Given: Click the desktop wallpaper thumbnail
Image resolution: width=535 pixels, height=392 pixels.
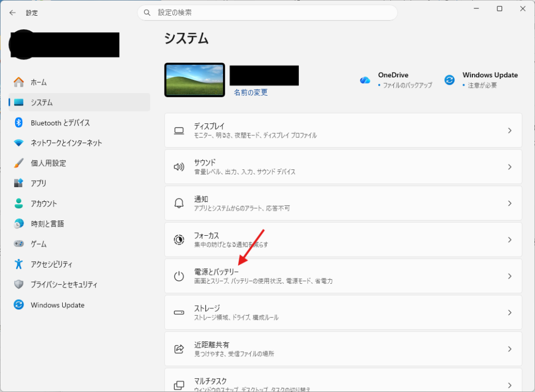Looking at the screenshot, I should tap(194, 80).
